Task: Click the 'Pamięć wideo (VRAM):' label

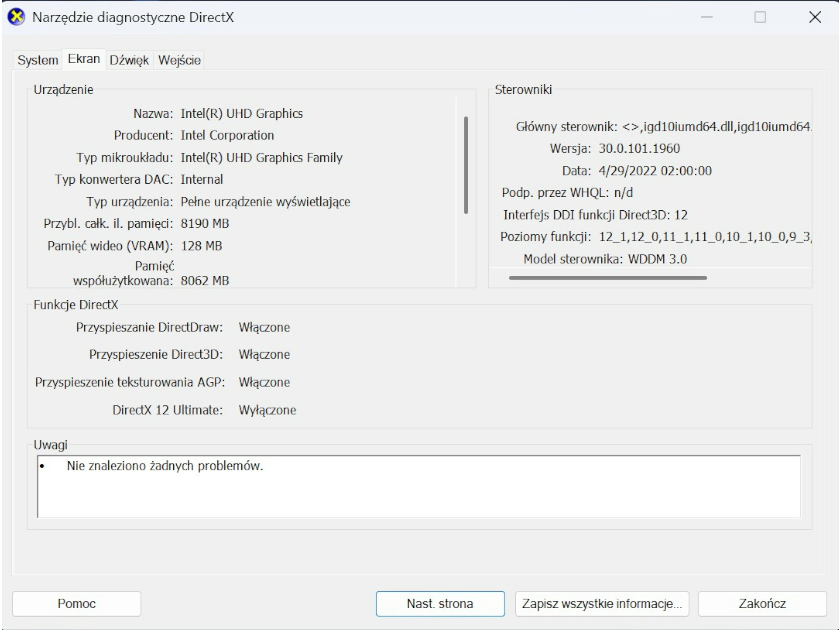Action: (110, 246)
